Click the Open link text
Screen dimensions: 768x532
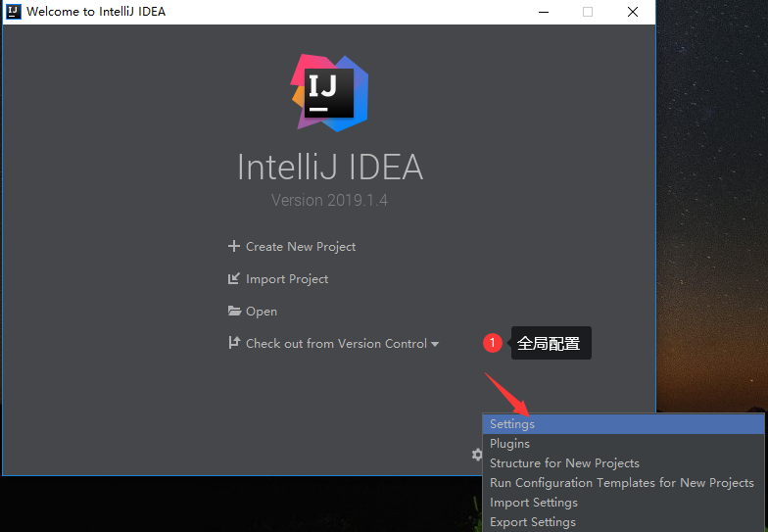pos(262,312)
